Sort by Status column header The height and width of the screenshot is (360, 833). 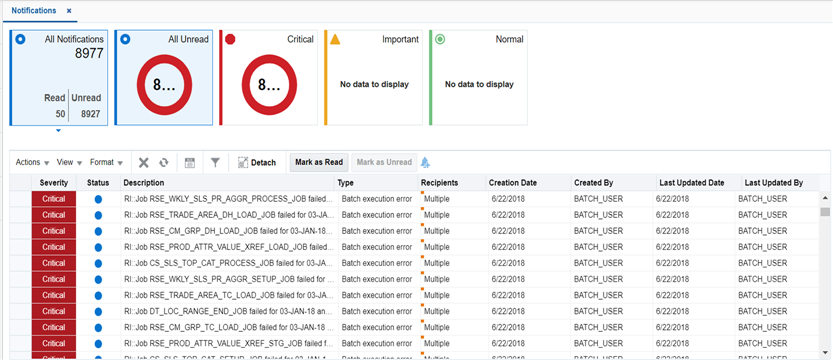coord(98,183)
